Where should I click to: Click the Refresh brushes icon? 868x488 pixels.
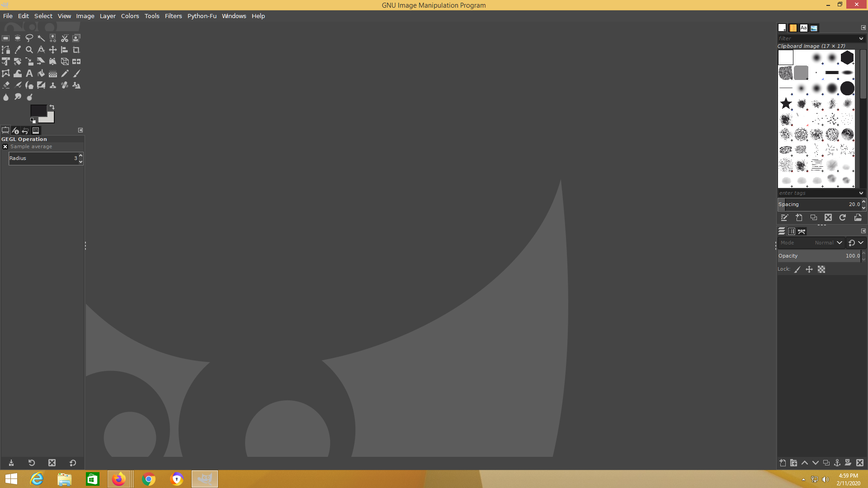click(x=843, y=218)
